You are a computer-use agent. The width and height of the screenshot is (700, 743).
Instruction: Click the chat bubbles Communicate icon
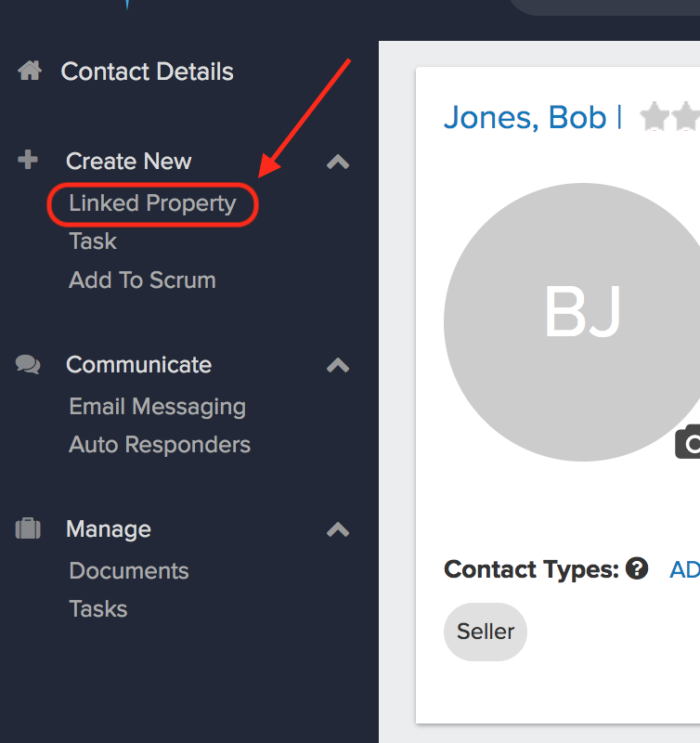(28, 364)
